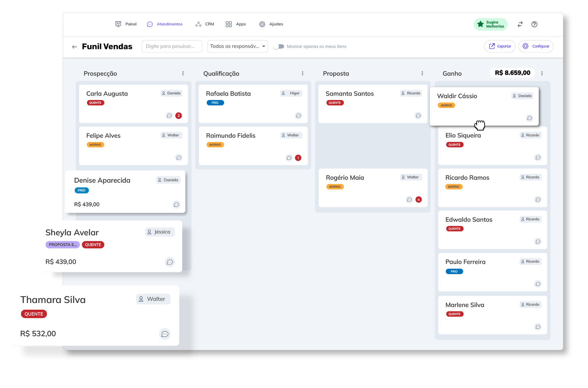Open chat icon on Sheyla Avelar card
588x388 pixels.
coord(170,262)
